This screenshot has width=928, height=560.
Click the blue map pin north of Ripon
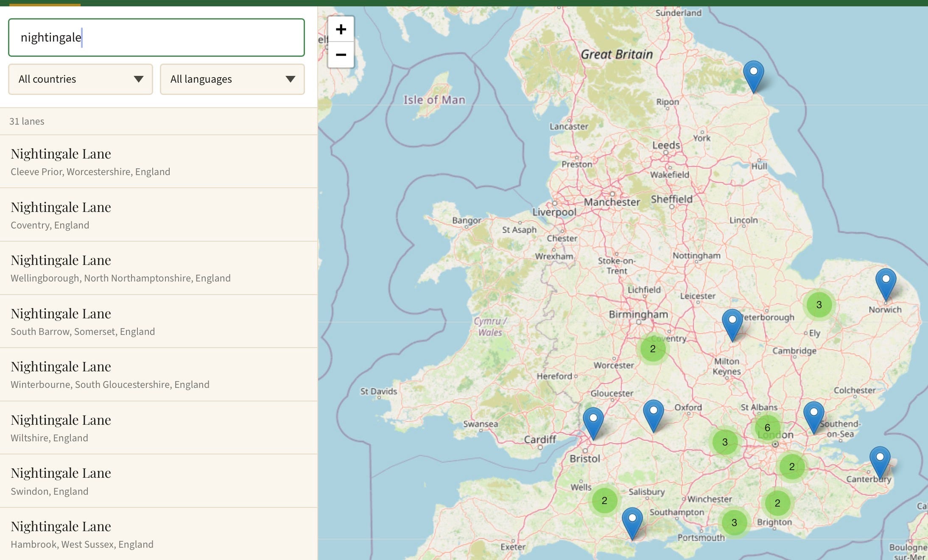tap(754, 77)
